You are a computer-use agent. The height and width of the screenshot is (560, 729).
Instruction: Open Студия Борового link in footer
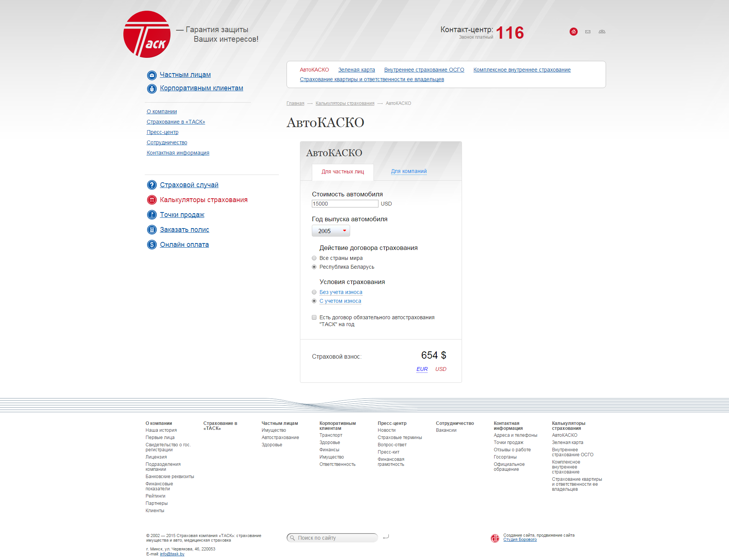(x=520, y=540)
